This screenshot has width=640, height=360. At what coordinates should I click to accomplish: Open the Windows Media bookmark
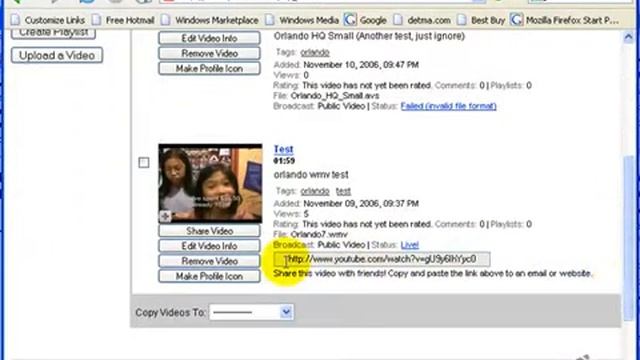click(302, 20)
